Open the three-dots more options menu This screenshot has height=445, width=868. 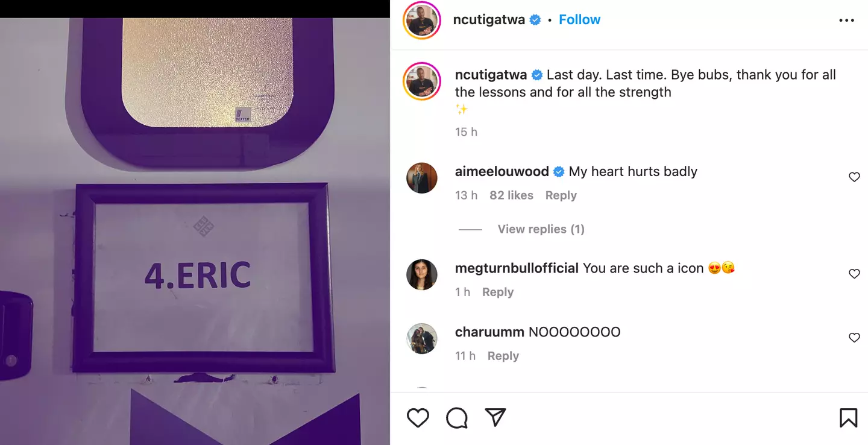[x=846, y=21]
